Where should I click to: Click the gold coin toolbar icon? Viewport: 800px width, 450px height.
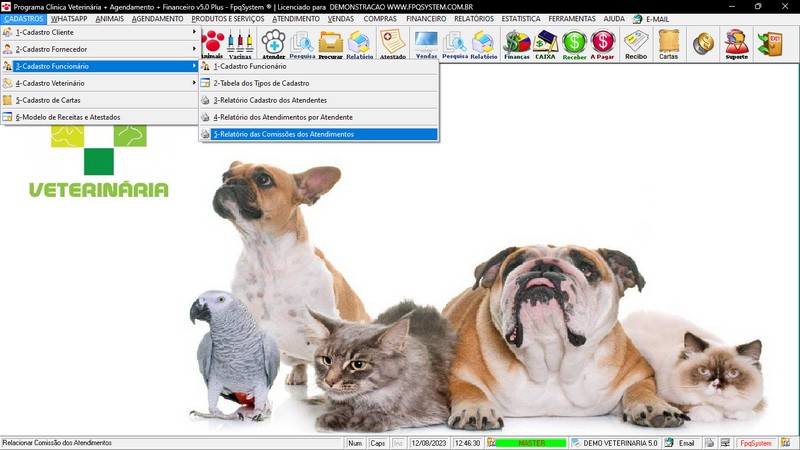703,44
